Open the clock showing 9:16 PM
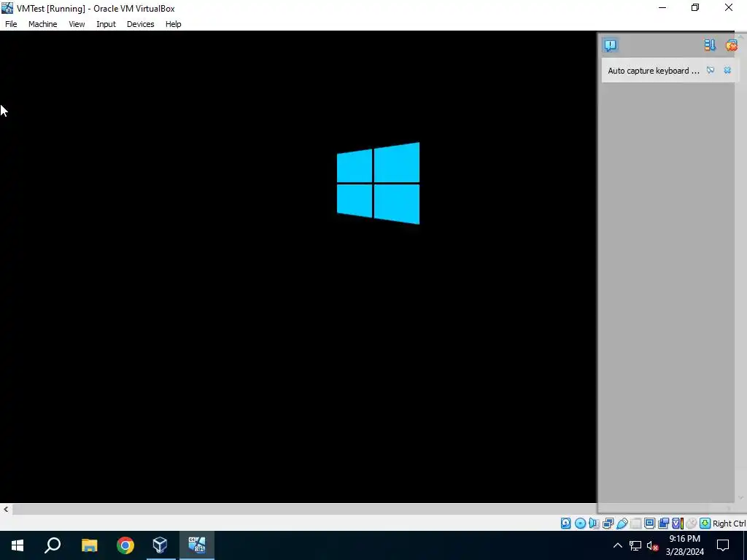 684,545
